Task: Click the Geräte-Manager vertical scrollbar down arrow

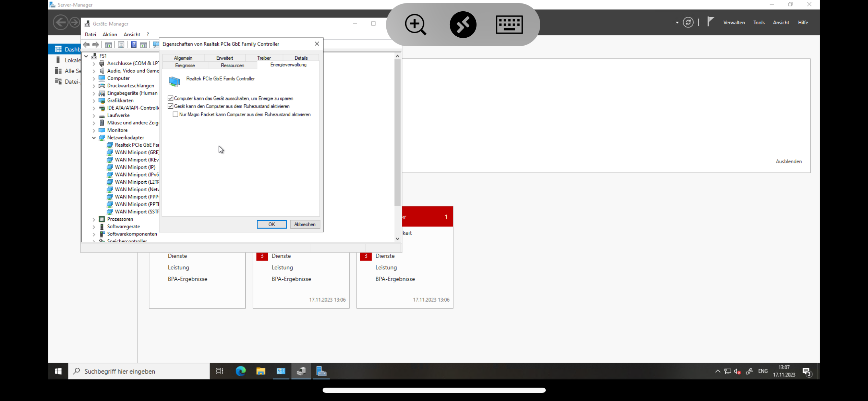Action: [397, 239]
